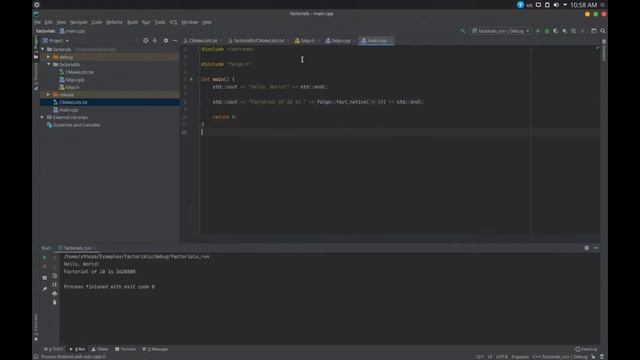
Task: Open the File menu
Action: (37, 22)
